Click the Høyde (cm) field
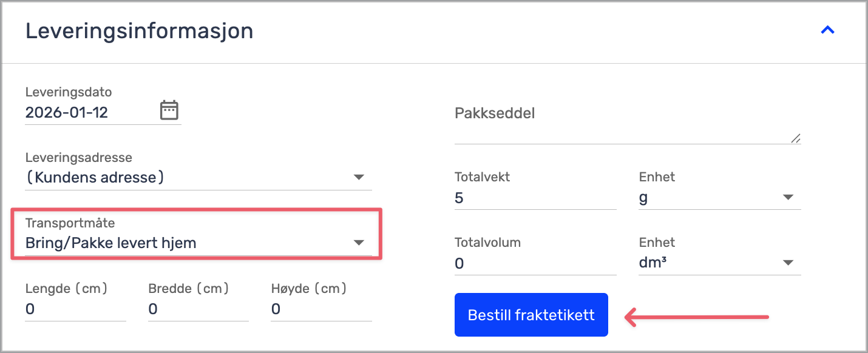868x353 pixels. point(320,309)
